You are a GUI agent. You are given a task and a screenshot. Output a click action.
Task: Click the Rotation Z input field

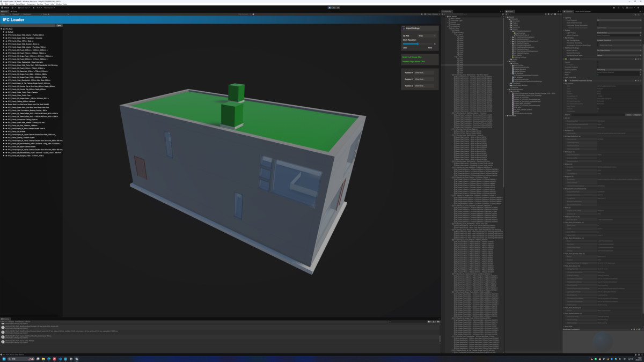[x=425, y=85]
